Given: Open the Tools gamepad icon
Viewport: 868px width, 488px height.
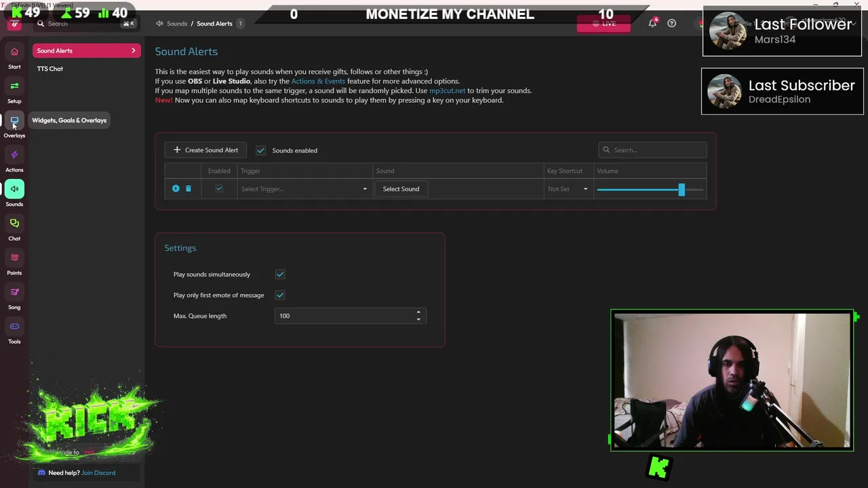Looking at the screenshot, I should (x=14, y=326).
